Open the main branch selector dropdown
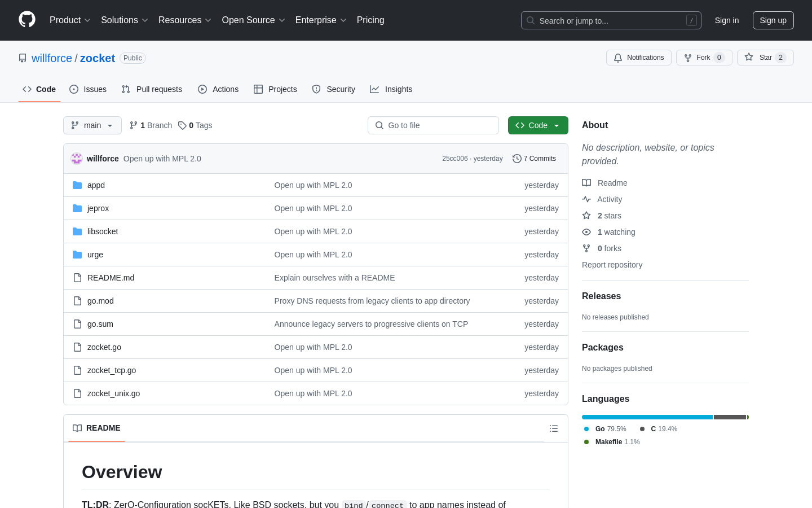This screenshot has width=812, height=508. coord(92,125)
